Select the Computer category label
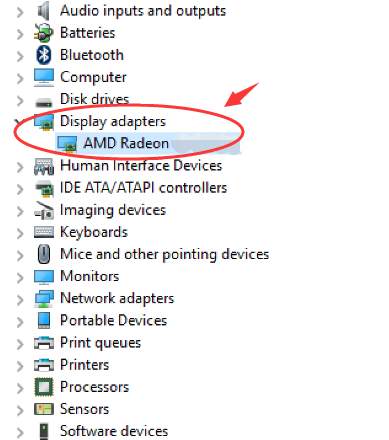Viewport: 389px width, 440px height. pyautogui.click(x=93, y=77)
